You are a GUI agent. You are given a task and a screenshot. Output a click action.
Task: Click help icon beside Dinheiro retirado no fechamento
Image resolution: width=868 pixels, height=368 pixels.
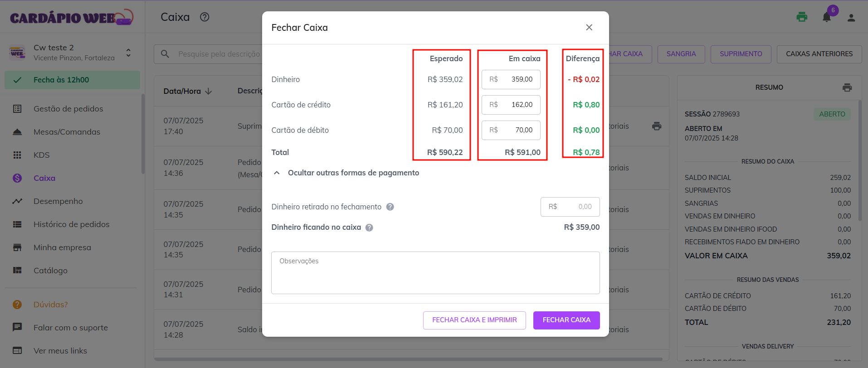[x=390, y=207]
